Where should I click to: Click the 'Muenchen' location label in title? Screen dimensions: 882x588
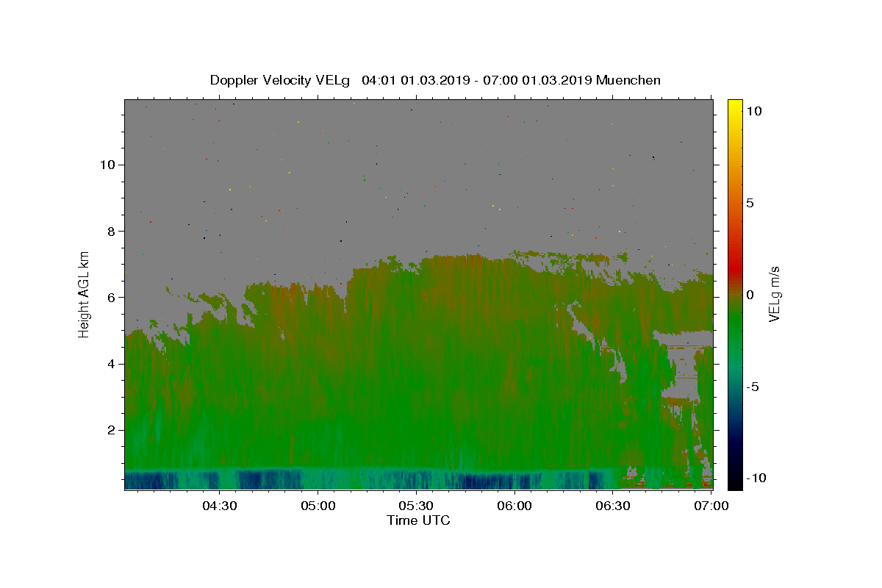point(628,80)
